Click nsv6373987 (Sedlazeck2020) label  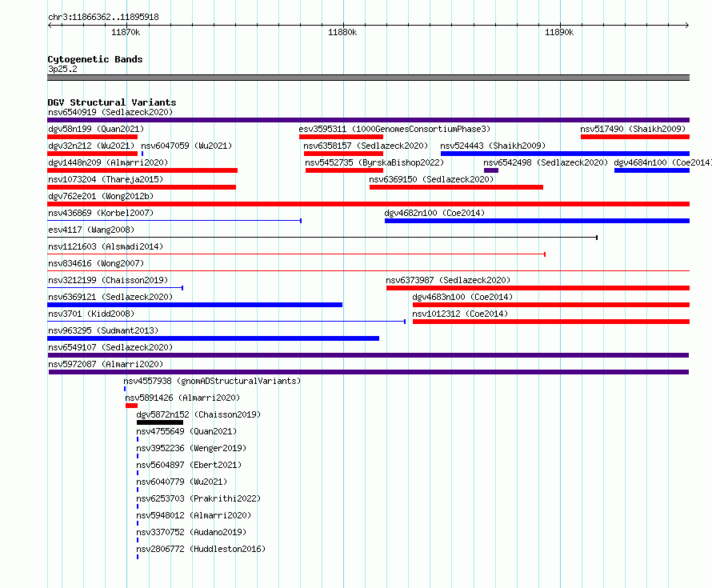click(448, 280)
